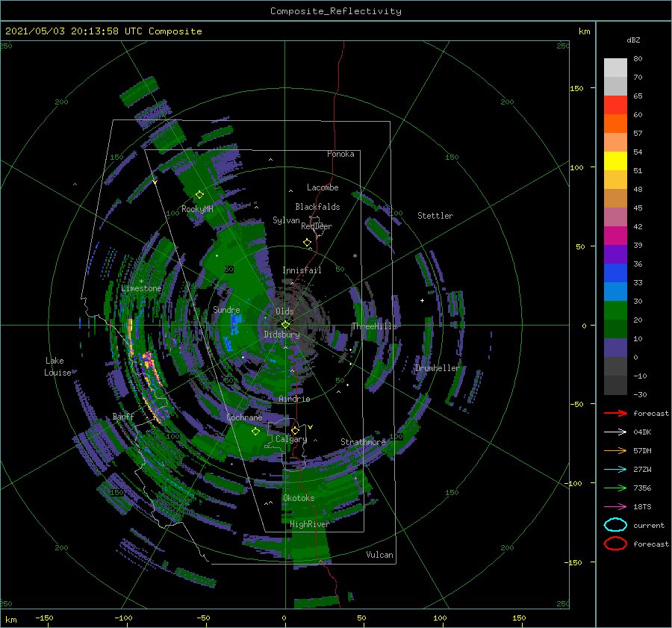This screenshot has width=672, height=628.
Task: Click the Composite_Reflectivity title
Action: (x=335, y=11)
